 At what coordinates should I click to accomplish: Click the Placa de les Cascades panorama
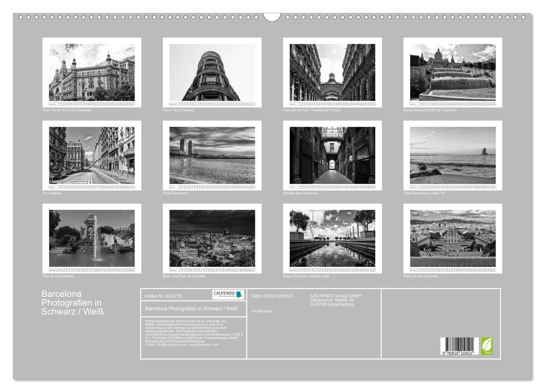click(452, 239)
